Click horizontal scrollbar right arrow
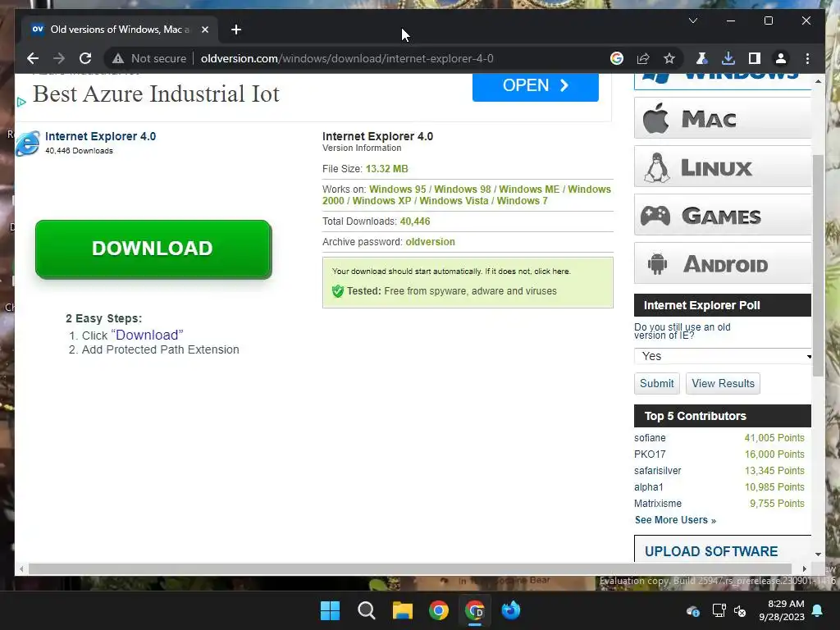 coord(804,569)
